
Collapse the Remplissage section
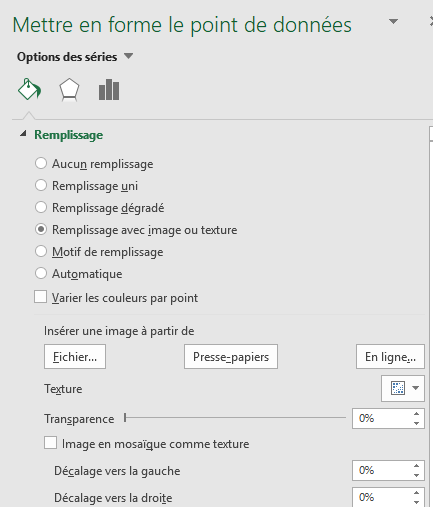click(23, 134)
